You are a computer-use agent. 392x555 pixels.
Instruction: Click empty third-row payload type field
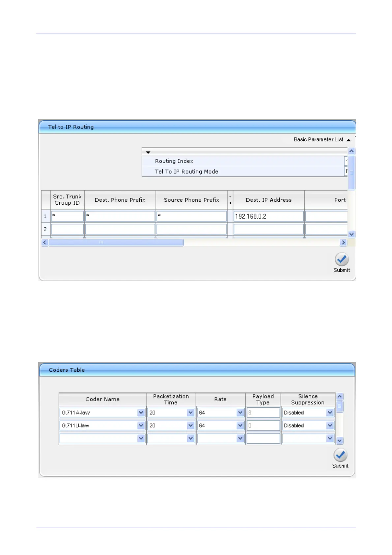263,438
